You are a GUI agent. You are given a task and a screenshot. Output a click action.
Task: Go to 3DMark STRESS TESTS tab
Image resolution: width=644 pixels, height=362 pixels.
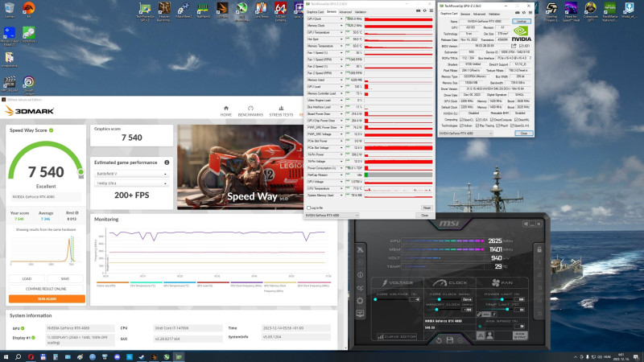281,111
